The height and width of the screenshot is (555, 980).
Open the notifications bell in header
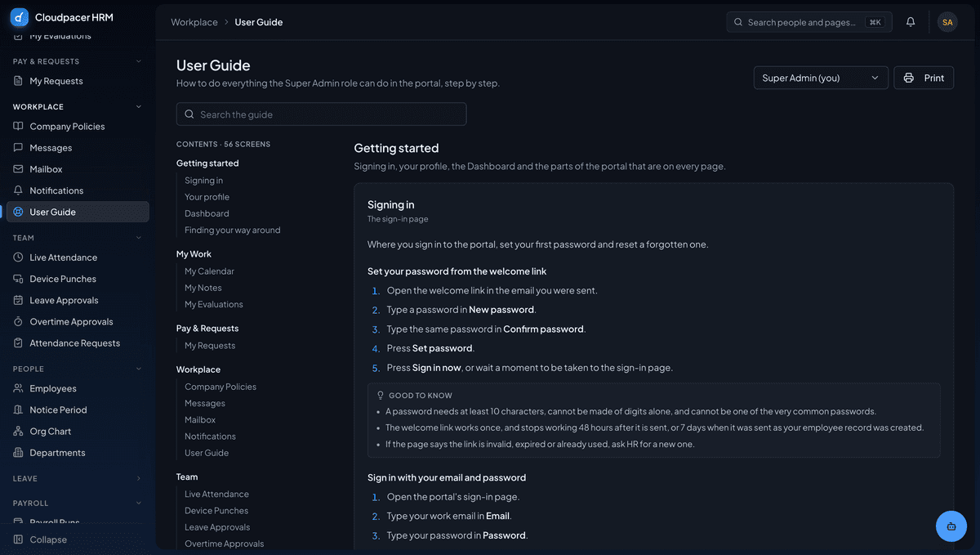[911, 22]
